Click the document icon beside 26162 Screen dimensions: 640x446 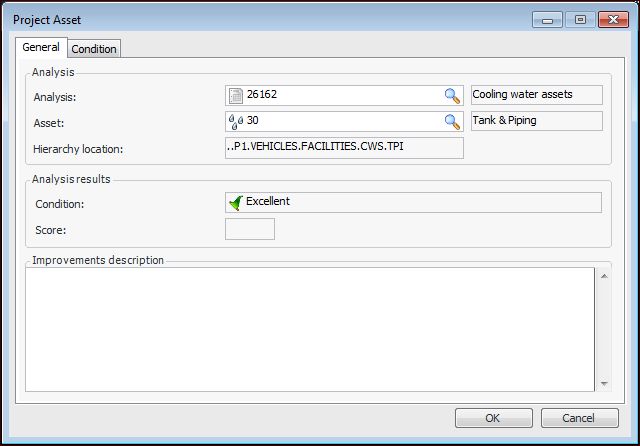[236, 96]
